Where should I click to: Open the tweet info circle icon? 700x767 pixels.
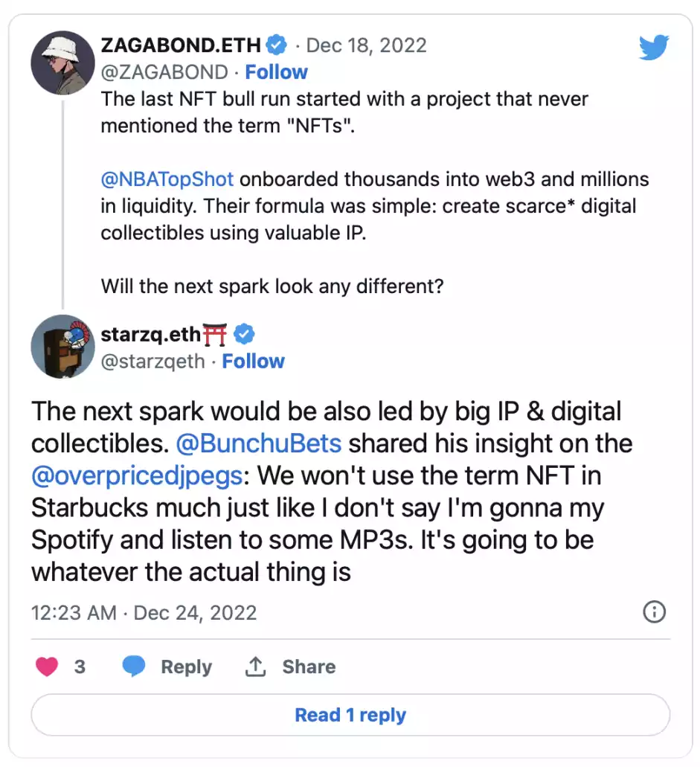pos(653,612)
